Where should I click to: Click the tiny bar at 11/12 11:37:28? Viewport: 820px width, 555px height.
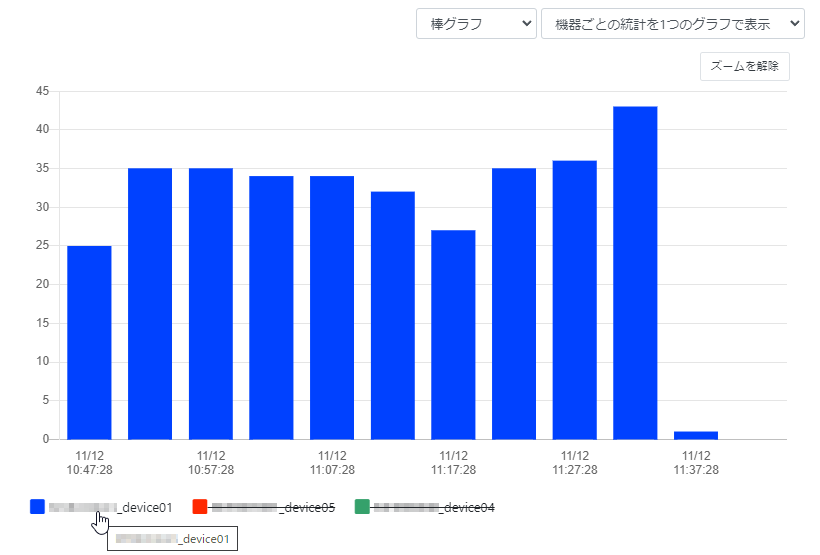pyautogui.click(x=696, y=435)
